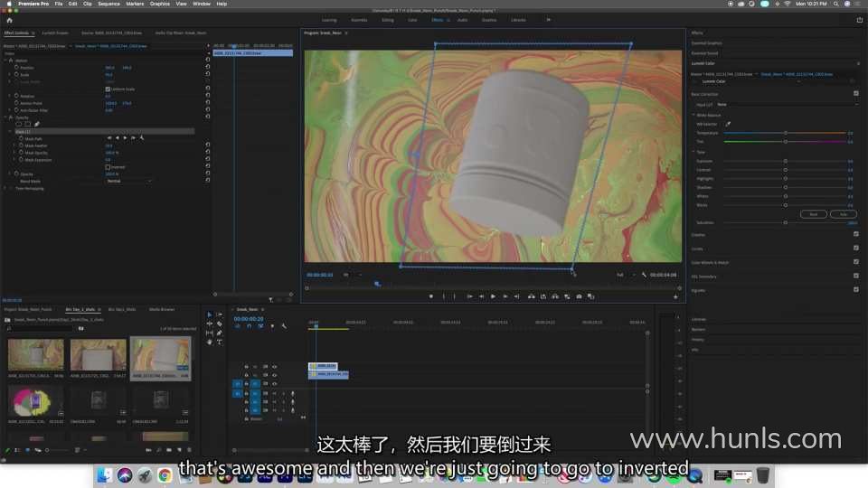
Task: Open the Blend Mode dropdown
Action: point(128,181)
